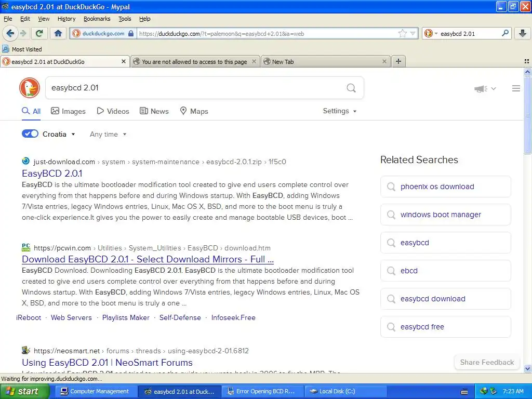This screenshot has width=532, height=399.
Task: Search related 'easybcd free'
Action: [445, 327]
